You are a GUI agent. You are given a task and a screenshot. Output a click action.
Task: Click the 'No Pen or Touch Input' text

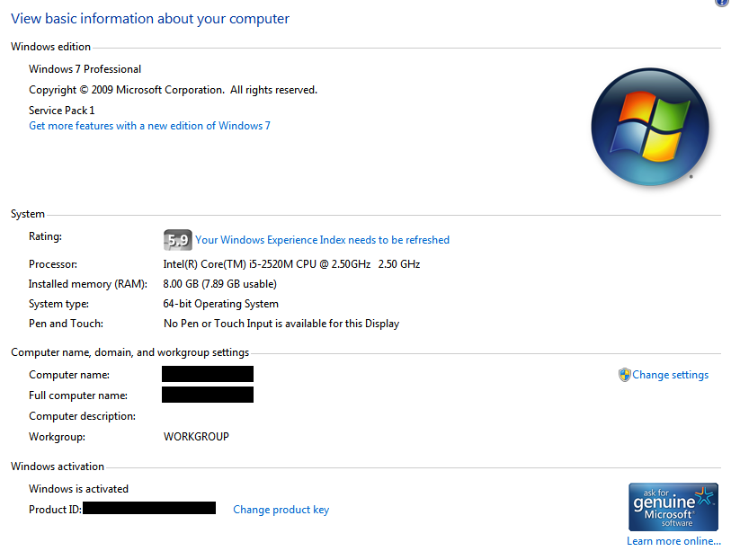[281, 324]
